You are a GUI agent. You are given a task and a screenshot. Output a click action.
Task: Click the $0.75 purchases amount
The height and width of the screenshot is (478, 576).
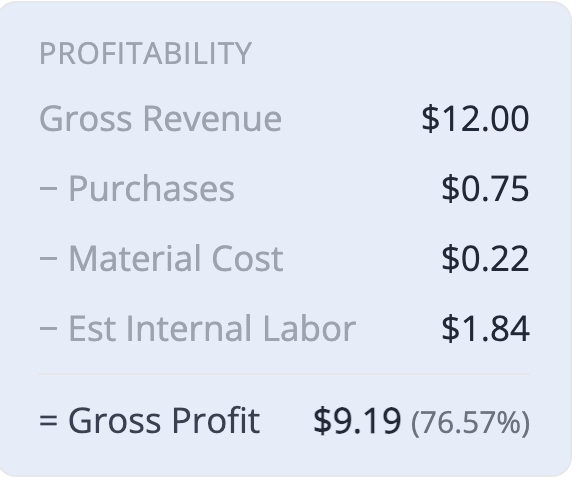click(x=485, y=188)
